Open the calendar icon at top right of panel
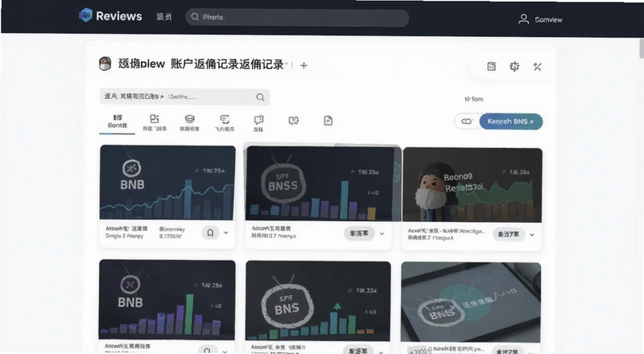The height and width of the screenshot is (354, 644). pos(492,67)
